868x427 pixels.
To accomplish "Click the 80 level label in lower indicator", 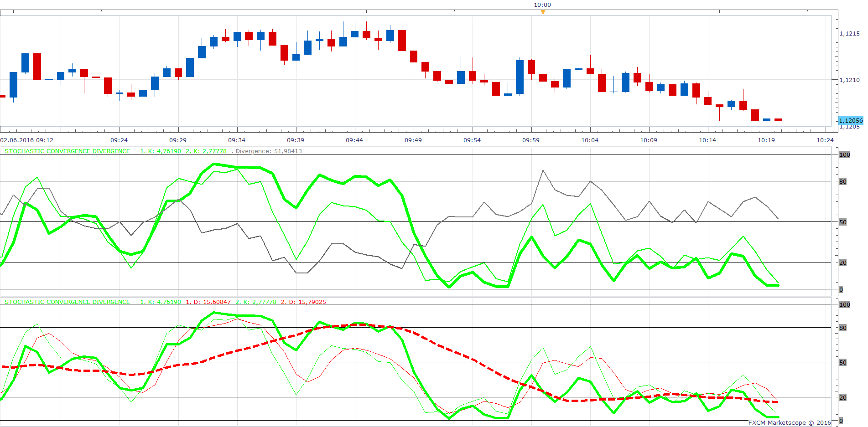I will [x=843, y=328].
